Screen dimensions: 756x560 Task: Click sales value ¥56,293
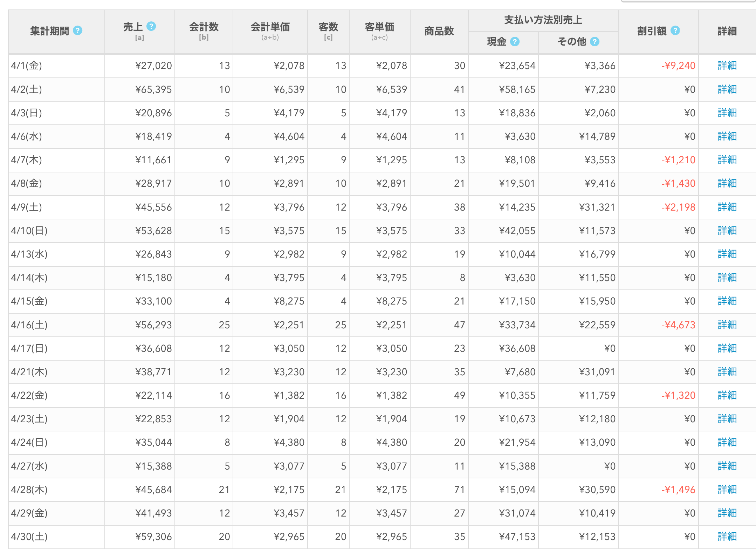[153, 325]
